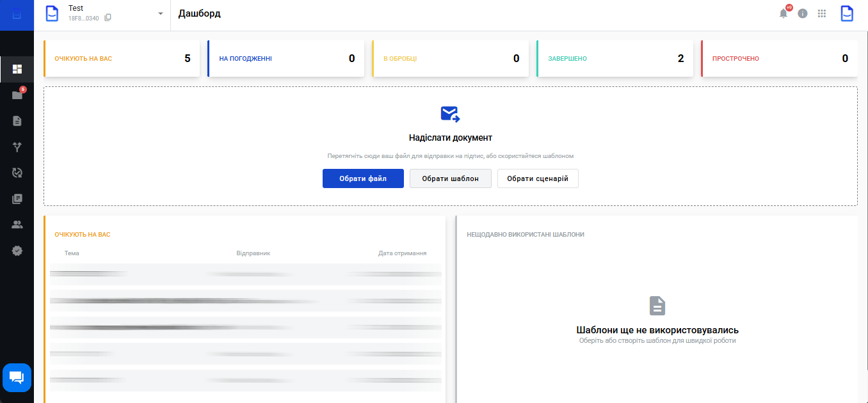The width and height of the screenshot is (868, 403).
Task: Click the 'Надіслати документ' heading
Action: click(x=451, y=138)
